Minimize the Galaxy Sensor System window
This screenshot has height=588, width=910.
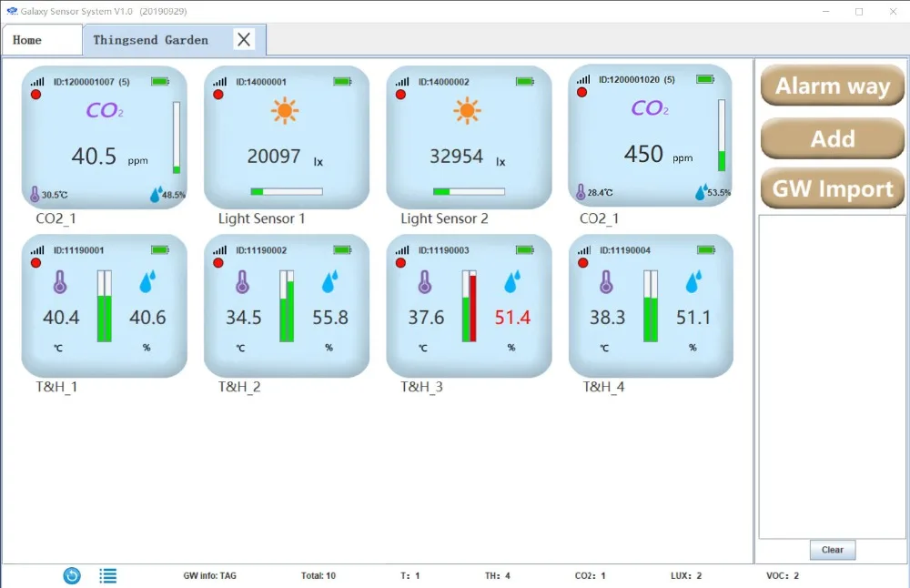point(826,11)
